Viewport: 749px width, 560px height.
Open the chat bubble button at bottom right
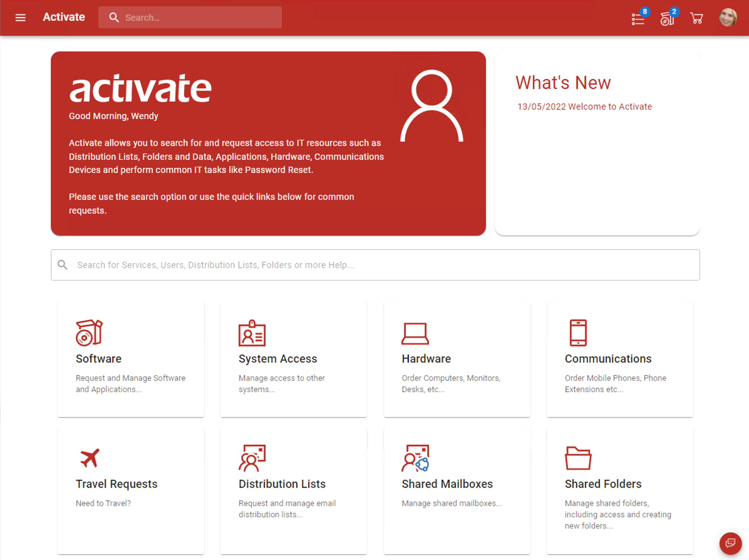(731, 543)
